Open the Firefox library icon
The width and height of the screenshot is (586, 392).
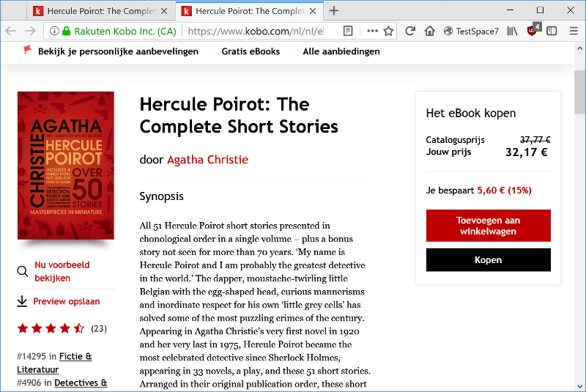tap(512, 31)
